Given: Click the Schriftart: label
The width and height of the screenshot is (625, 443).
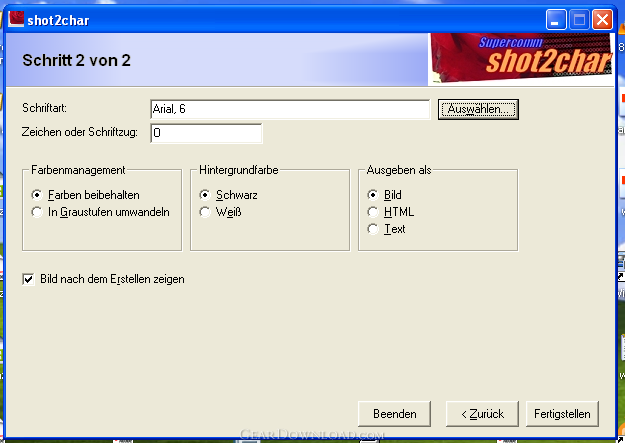Looking at the screenshot, I should click(44, 108).
